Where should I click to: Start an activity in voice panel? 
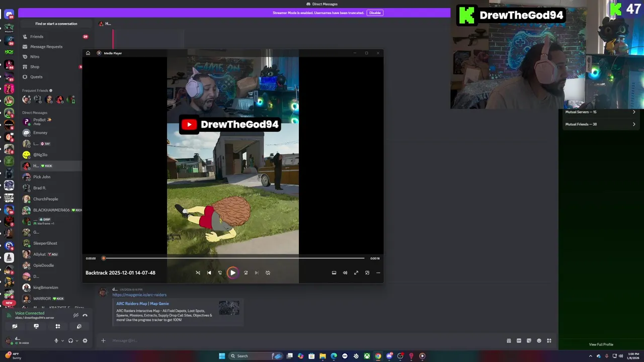pos(58,326)
